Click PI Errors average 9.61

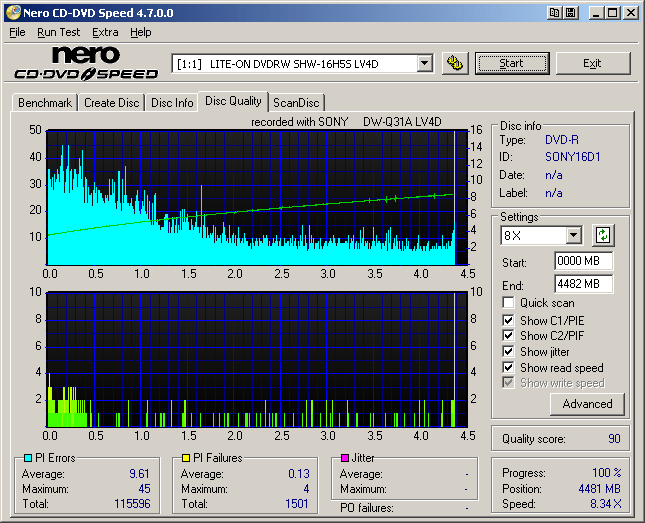coord(139,474)
